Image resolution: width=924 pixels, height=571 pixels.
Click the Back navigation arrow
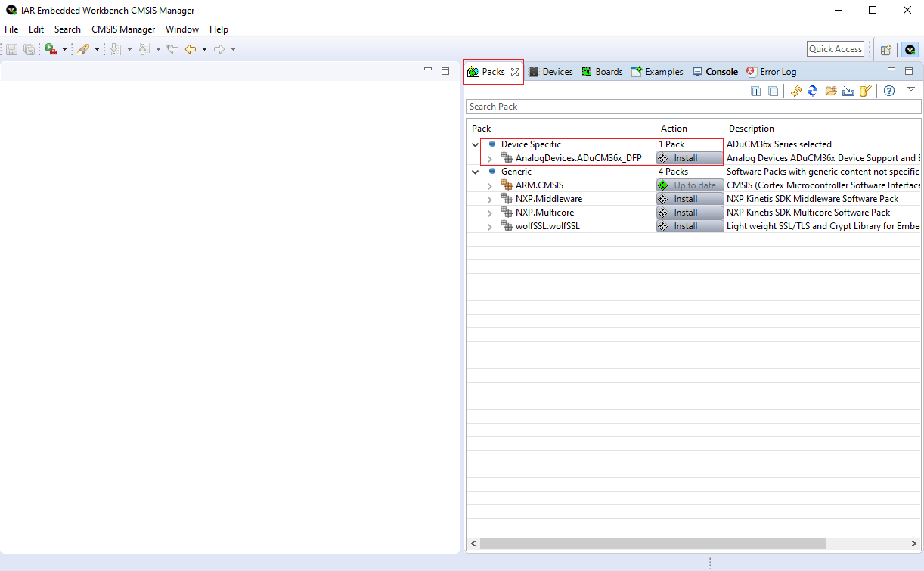point(191,49)
